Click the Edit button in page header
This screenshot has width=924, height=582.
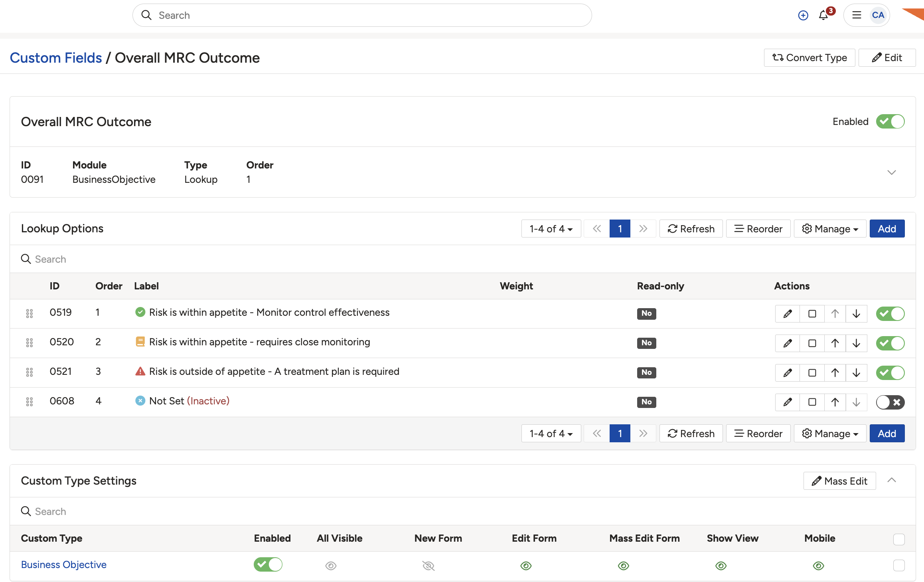coord(887,58)
